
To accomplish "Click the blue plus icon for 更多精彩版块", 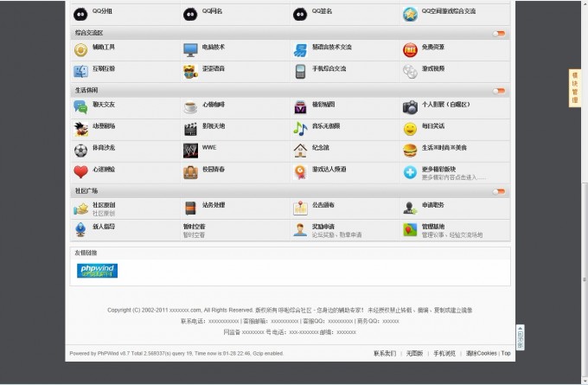I will (x=410, y=172).
